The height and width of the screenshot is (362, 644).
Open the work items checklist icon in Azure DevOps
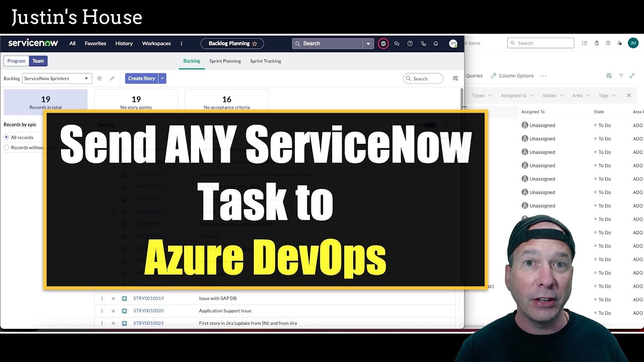click(x=585, y=43)
